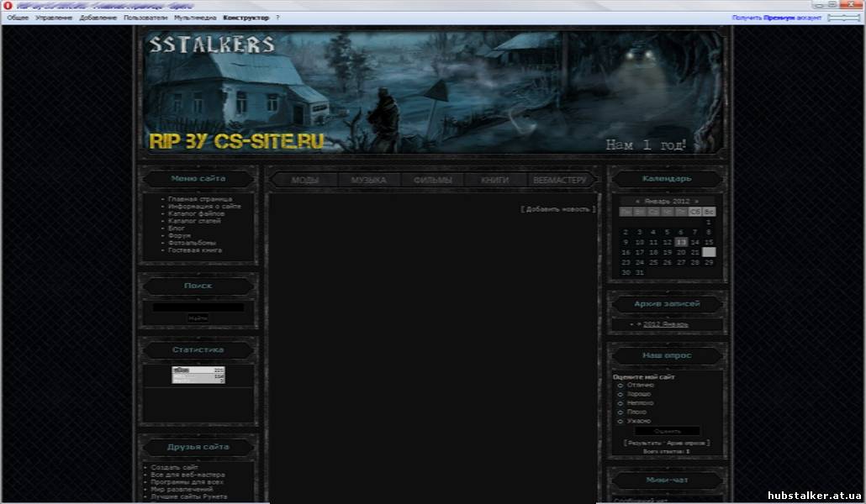Expand the 2012 Январь archive entry

pos(639,324)
